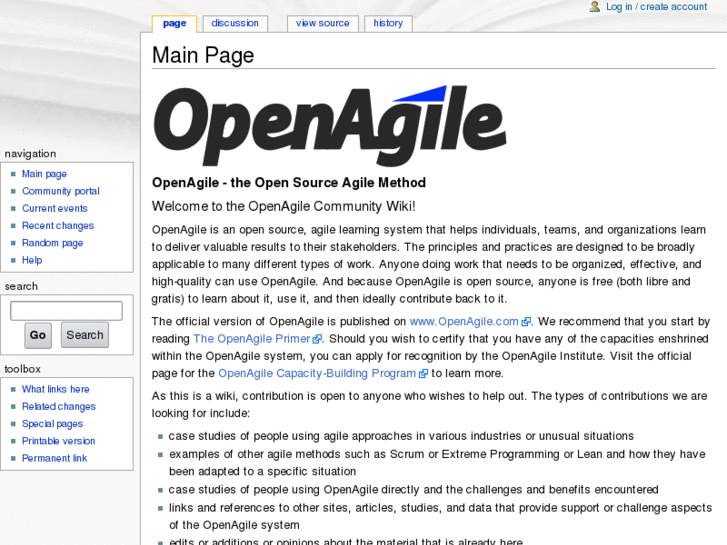Open the view source tab
The height and width of the screenshot is (545, 727).
(323, 23)
